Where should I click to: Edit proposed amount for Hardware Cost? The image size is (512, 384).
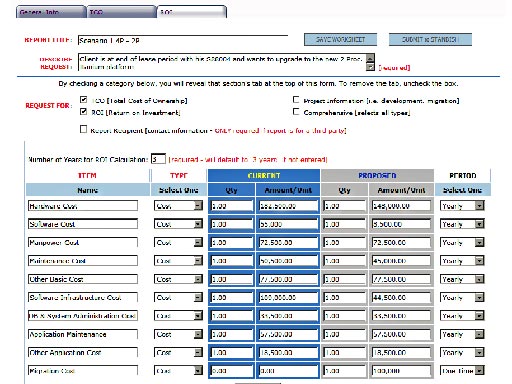pyautogui.click(x=401, y=206)
